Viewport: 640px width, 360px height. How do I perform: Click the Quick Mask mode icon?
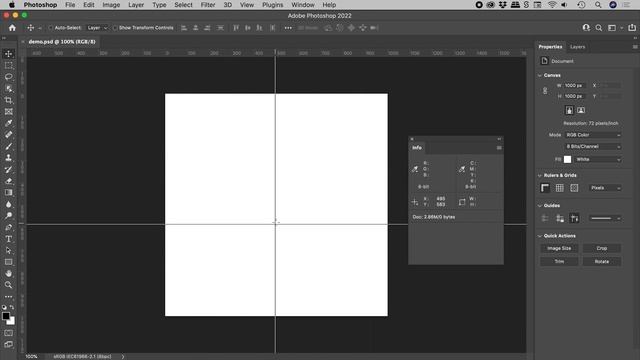coord(9,333)
